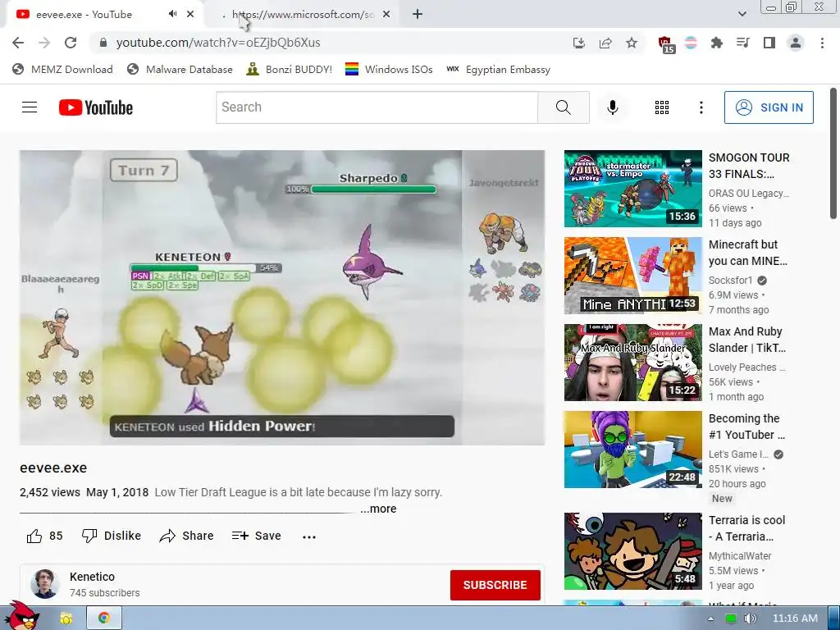Screen dimensions: 840x630
Task: Open the YouTube apps grid
Action: point(662,107)
